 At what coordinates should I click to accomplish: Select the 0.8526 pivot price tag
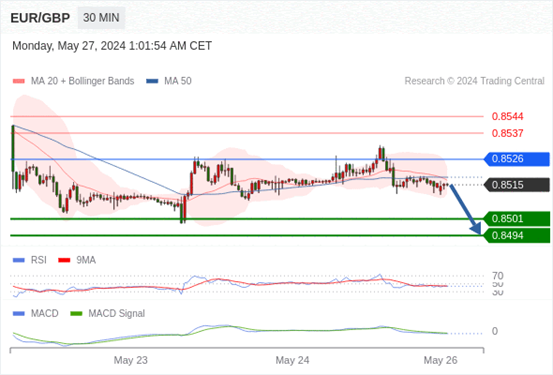coord(517,159)
